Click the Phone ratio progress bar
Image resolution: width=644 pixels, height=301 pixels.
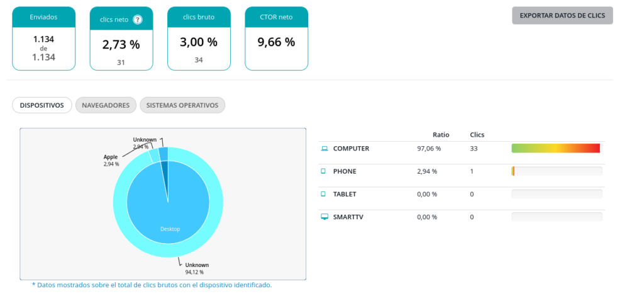pos(556,171)
